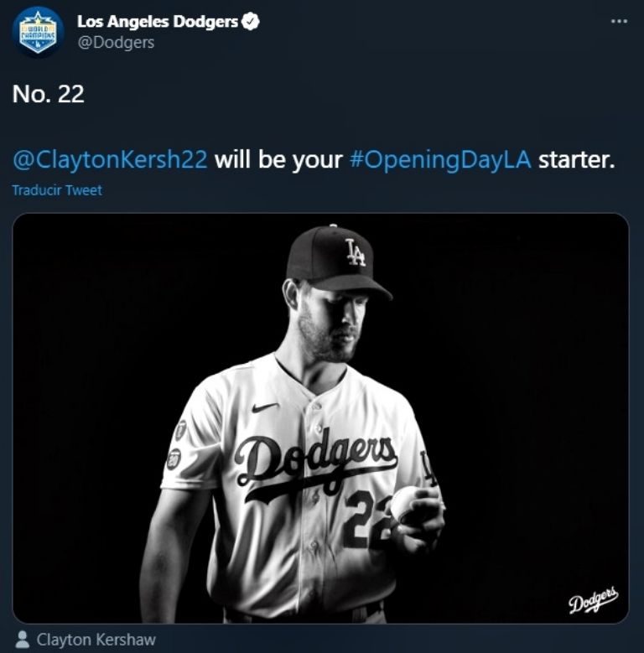The width and height of the screenshot is (644, 653).
Task: Open the three-dot more options menu
Action: point(619,21)
